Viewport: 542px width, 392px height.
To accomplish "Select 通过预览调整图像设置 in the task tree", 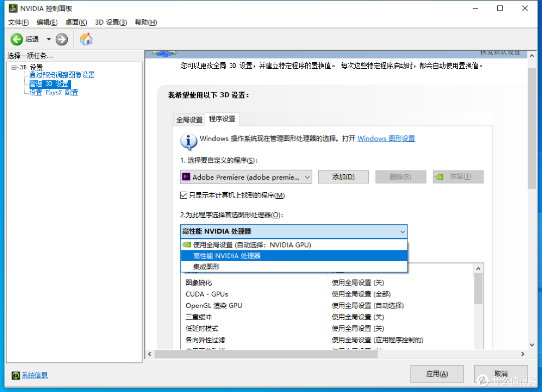I will 62,75.
